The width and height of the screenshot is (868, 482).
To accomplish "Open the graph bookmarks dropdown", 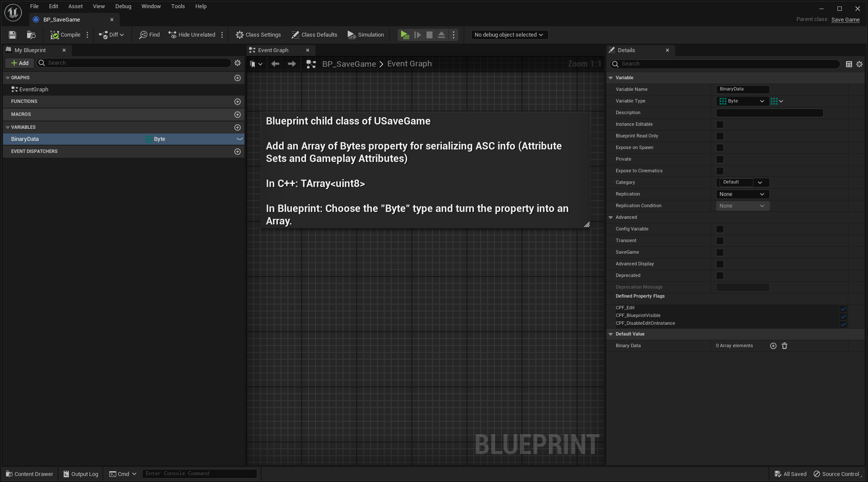I will (256, 64).
